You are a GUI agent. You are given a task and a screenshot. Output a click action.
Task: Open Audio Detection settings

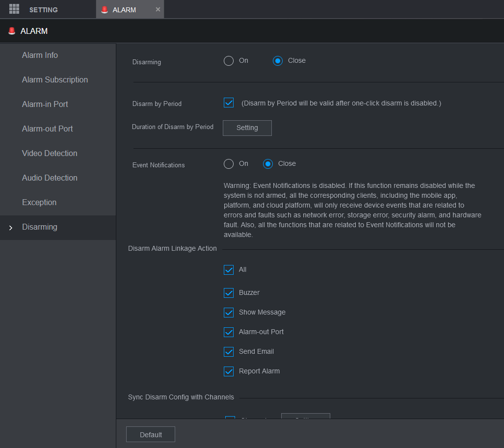[50, 178]
